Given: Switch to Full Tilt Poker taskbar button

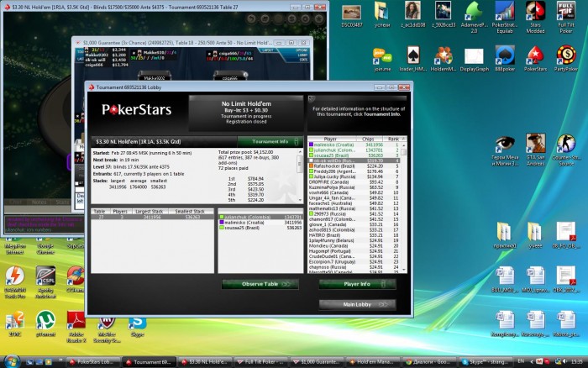Looking at the screenshot, I should pyautogui.click(x=260, y=362).
